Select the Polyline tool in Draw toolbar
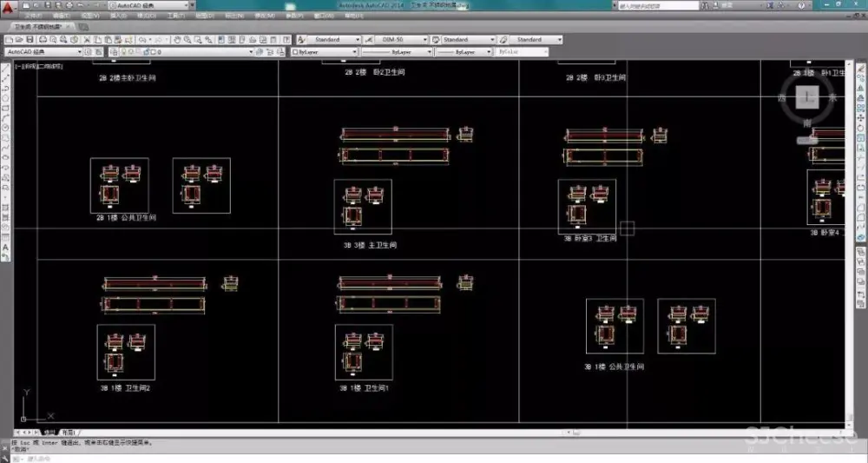 (5, 88)
